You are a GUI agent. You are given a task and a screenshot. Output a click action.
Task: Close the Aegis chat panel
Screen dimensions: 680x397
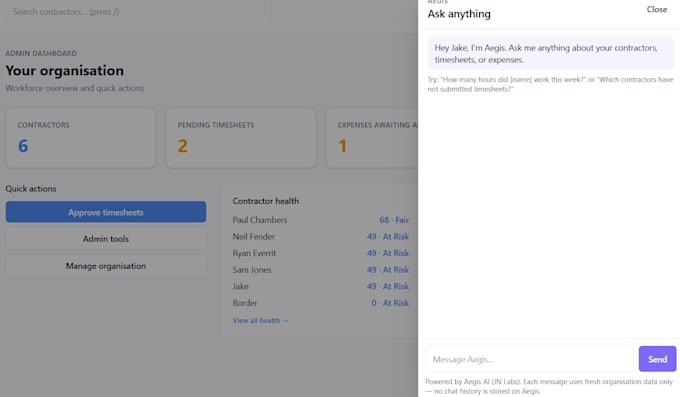pos(657,10)
